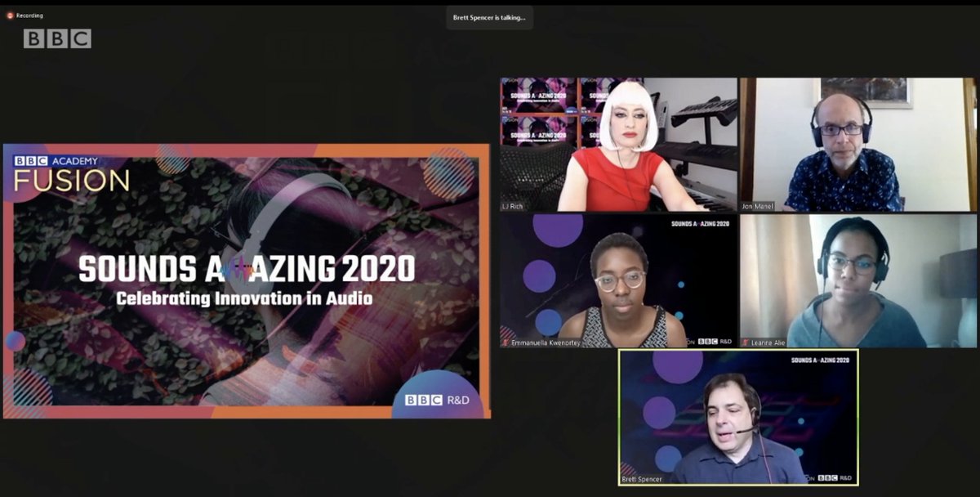
Task: Click the "FUSION" heading on the slide
Action: pos(71,181)
